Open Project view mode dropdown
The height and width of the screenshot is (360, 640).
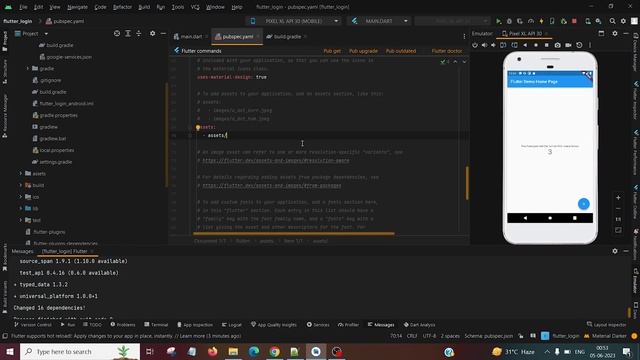[x=32, y=33]
